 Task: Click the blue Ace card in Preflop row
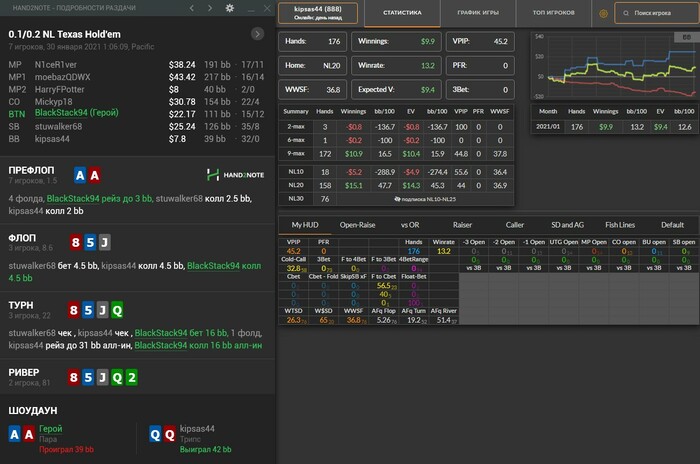coord(80,175)
